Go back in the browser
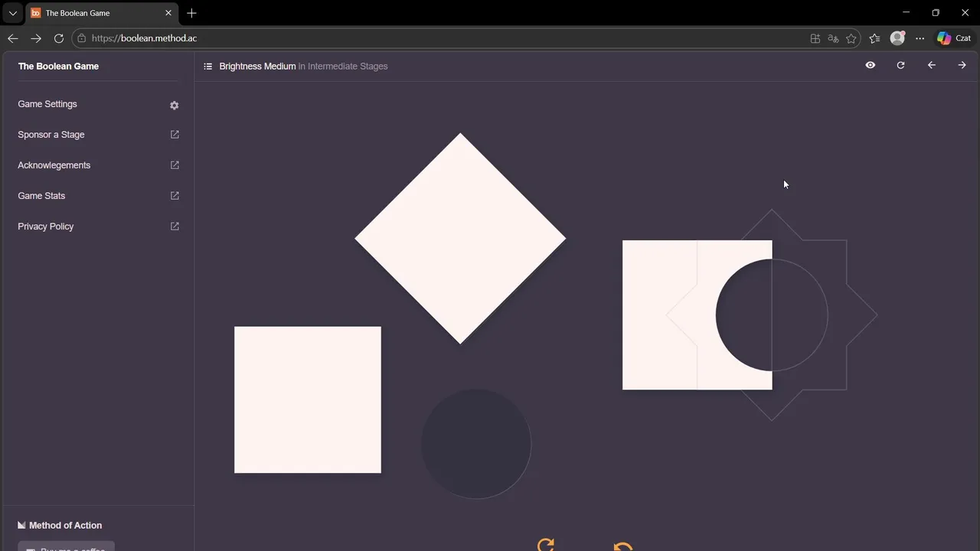 click(x=13, y=38)
